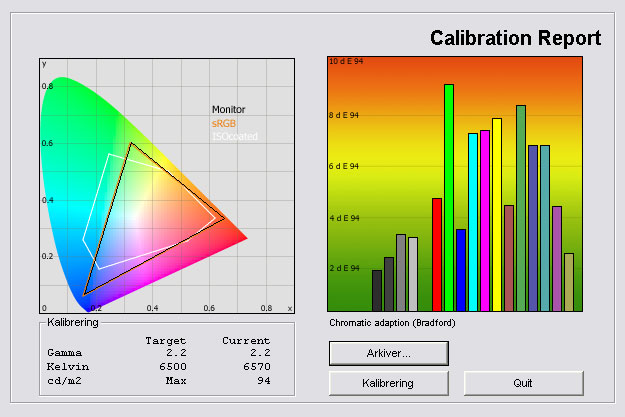
Task: Click the Arkiver... button
Action: click(x=388, y=353)
